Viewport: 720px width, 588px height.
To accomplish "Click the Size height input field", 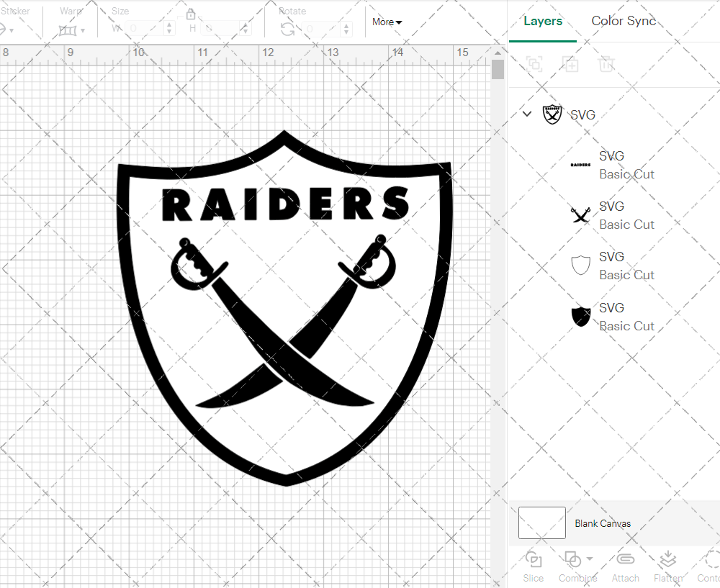I will 220,29.
